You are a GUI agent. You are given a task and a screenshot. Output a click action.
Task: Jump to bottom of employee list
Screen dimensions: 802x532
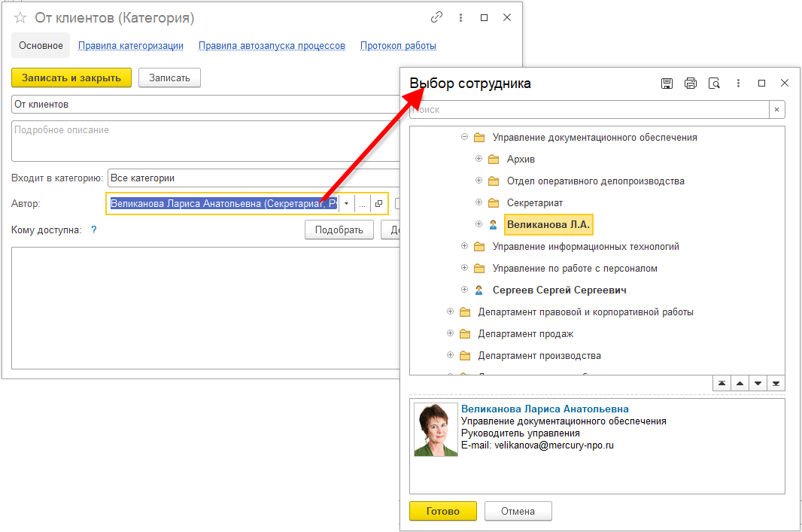(x=776, y=383)
